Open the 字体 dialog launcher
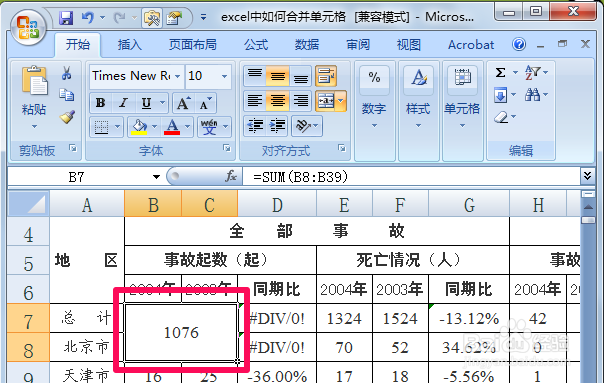Screen dimensions: 604x383 tap(227, 148)
